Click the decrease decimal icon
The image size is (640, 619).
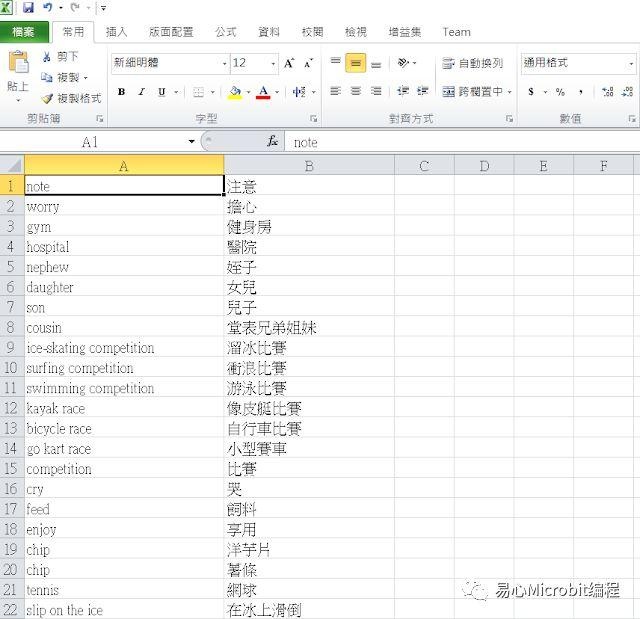(x=627, y=92)
